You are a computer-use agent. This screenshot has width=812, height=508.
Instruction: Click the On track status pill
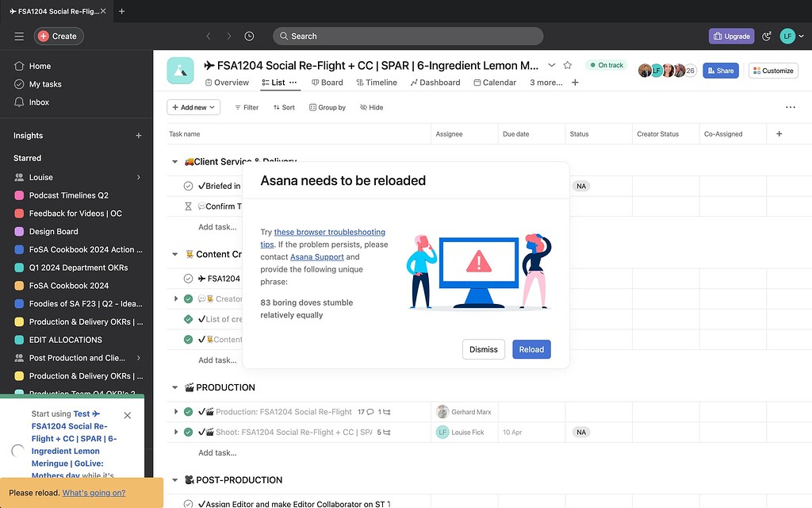[606, 65]
